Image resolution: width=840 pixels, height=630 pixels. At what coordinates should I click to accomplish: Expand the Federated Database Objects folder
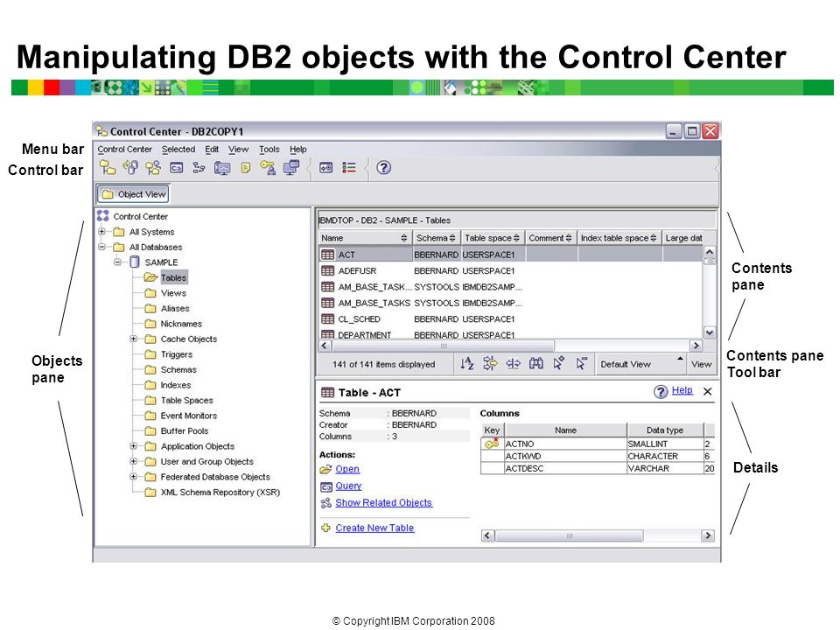click(133, 476)
